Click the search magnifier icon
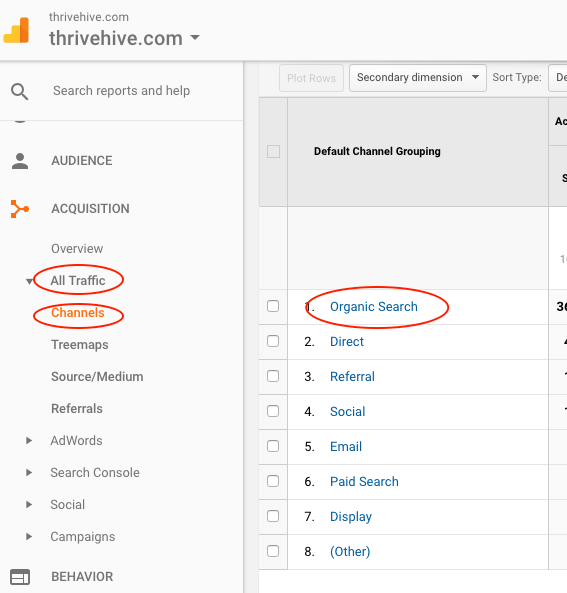Image resolution: width=567 pixels, height=593 pixels. point(19,92)
